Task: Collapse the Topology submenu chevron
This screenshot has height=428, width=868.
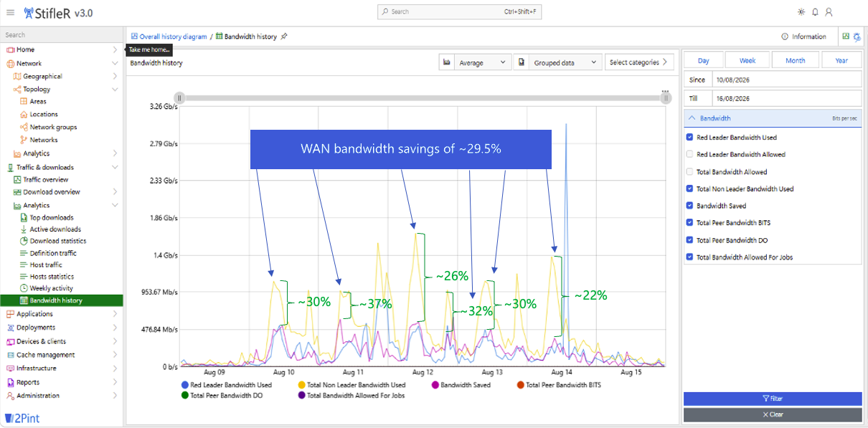Action: tap(115, 90)
